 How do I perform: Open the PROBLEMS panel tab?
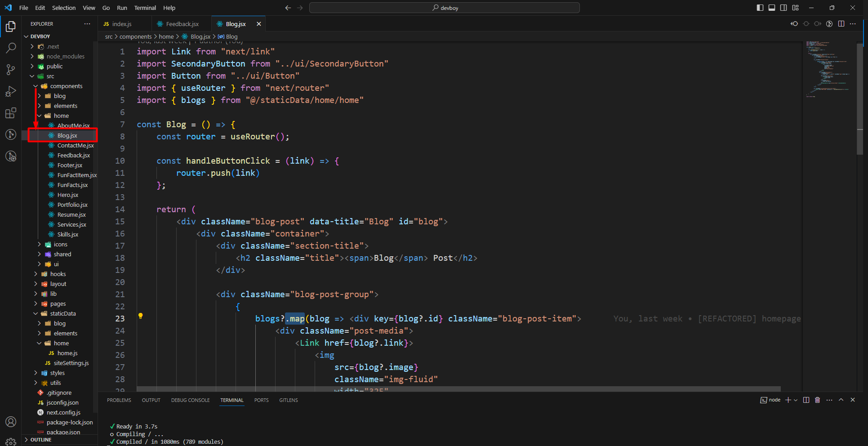pos(119,400)
